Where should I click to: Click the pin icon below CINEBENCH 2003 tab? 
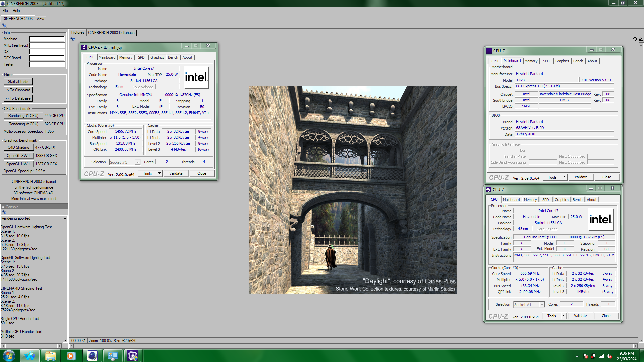coord(4,25)
